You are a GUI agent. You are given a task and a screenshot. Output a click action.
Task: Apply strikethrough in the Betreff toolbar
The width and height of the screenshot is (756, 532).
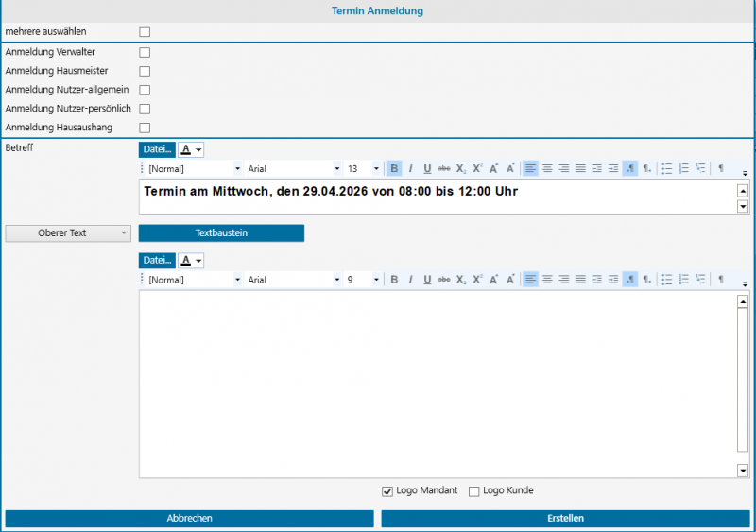(444, 168)
